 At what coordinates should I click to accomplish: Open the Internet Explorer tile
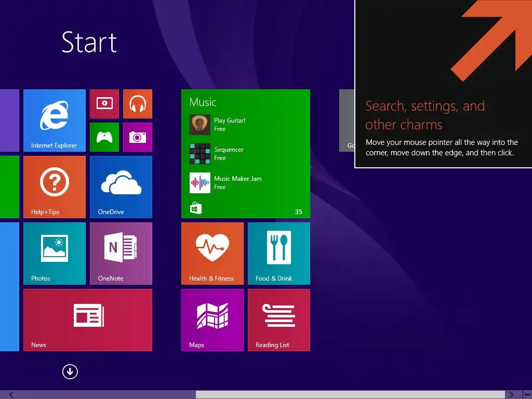54,121
